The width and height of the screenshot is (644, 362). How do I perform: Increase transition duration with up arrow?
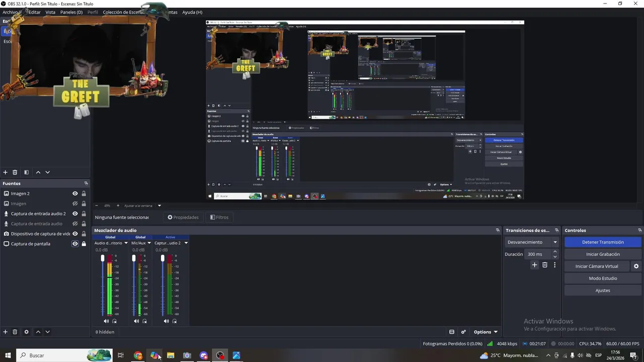[x=555, y=251]
